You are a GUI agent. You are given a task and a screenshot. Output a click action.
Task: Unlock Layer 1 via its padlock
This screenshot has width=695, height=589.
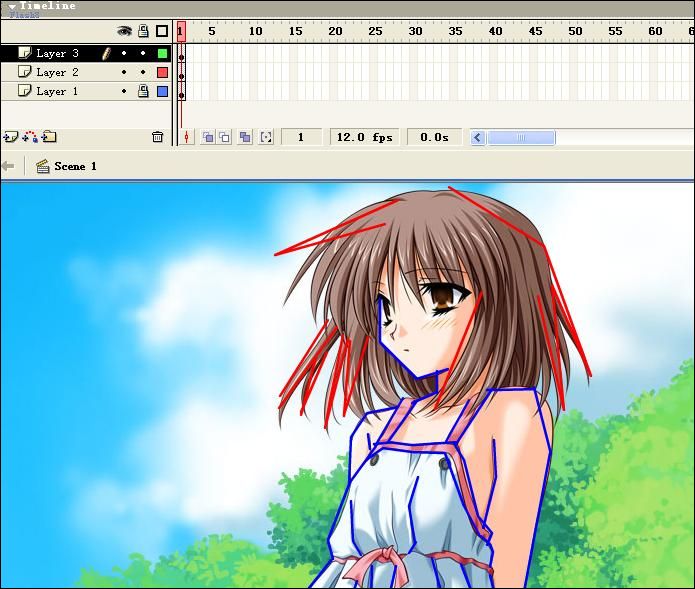click(x=143, y=91)
